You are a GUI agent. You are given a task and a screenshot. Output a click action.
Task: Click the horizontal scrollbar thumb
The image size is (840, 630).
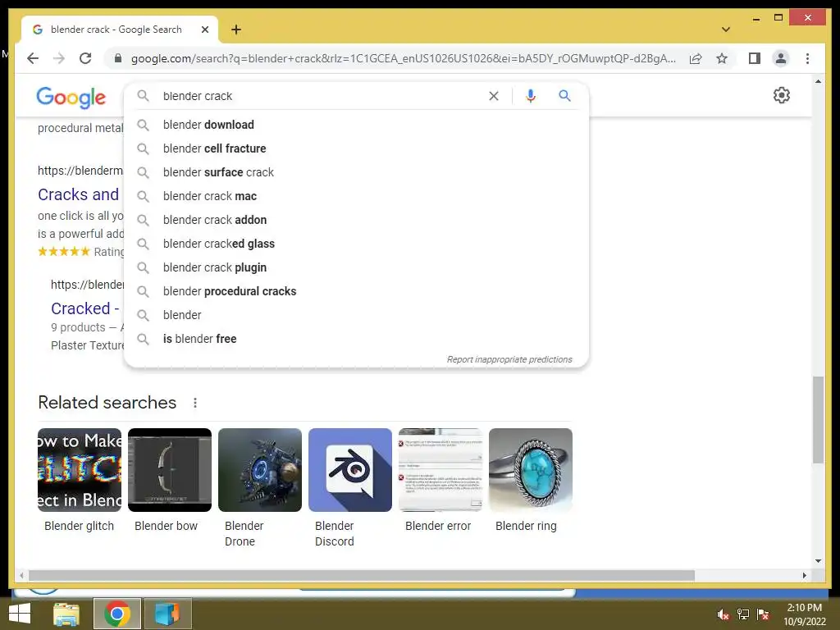point(362,575)
